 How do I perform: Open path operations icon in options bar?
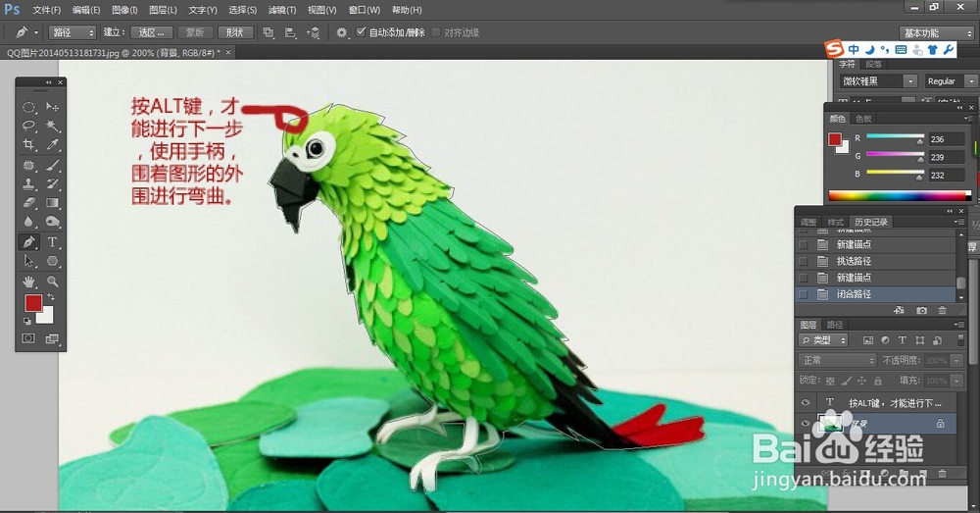(x=269, y=32)
